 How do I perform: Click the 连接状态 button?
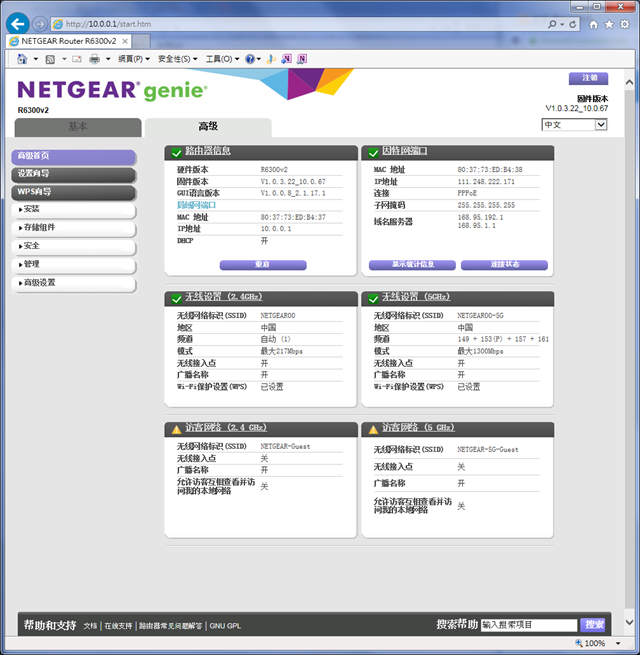click(x=504, y=265)
